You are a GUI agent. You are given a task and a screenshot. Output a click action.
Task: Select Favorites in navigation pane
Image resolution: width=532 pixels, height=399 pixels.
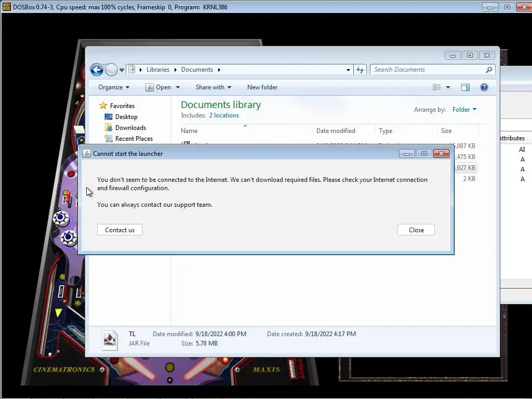pos(122,106)
